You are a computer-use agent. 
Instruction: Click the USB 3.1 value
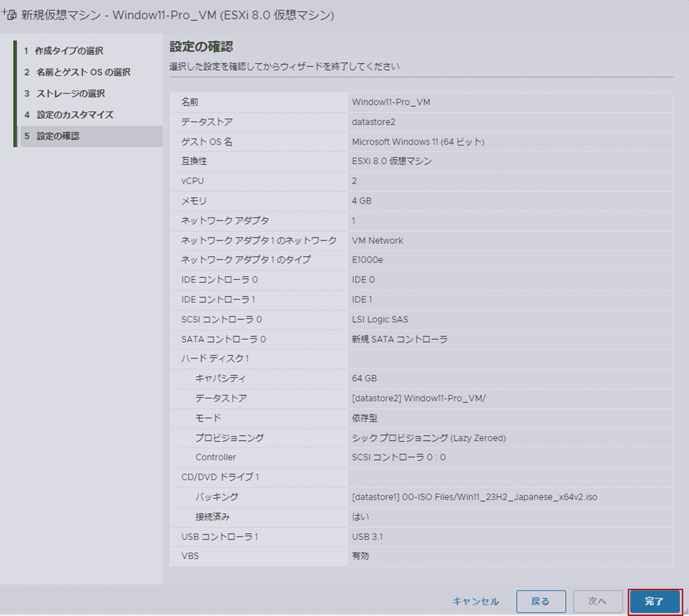(x=367, y=537)
